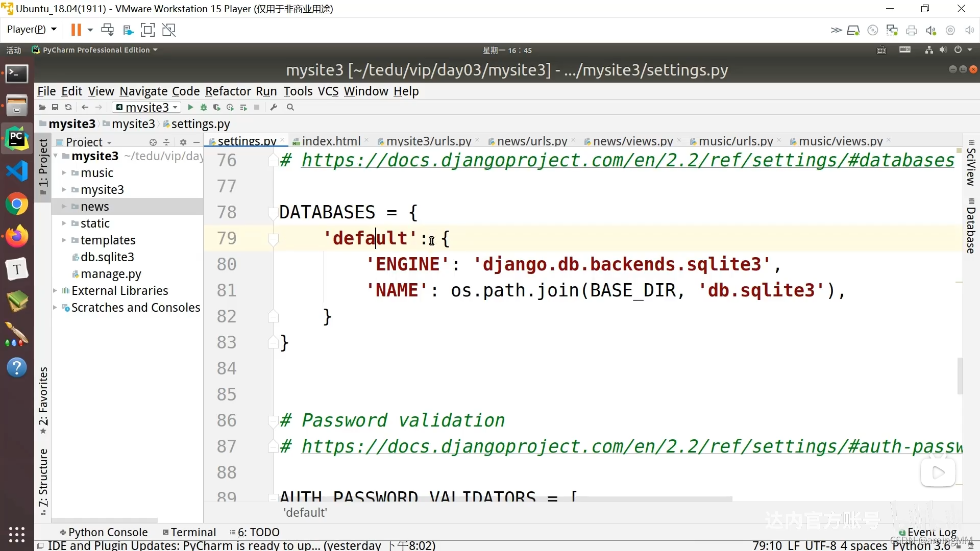980x551 pixels.
Task: Click the Django databases docs link
Action: 628,161
